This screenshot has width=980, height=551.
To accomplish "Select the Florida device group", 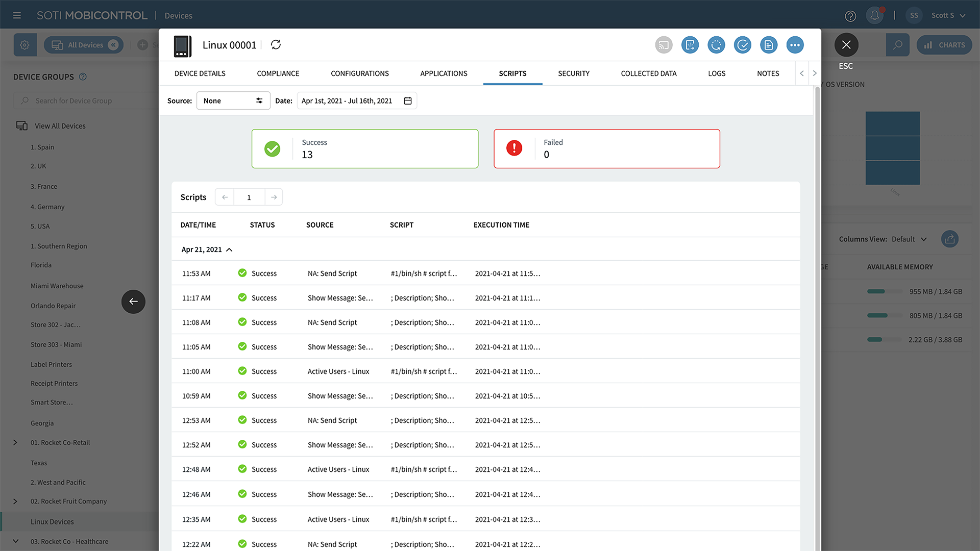I will [x=41, y=265].
